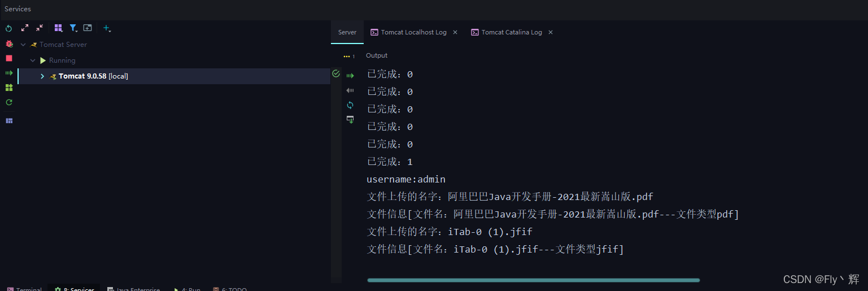Image resolution: width=868 pixels, height=291 pixels.
Task: Click the yellow dots deployment indicator
Action: pos(347,57)
